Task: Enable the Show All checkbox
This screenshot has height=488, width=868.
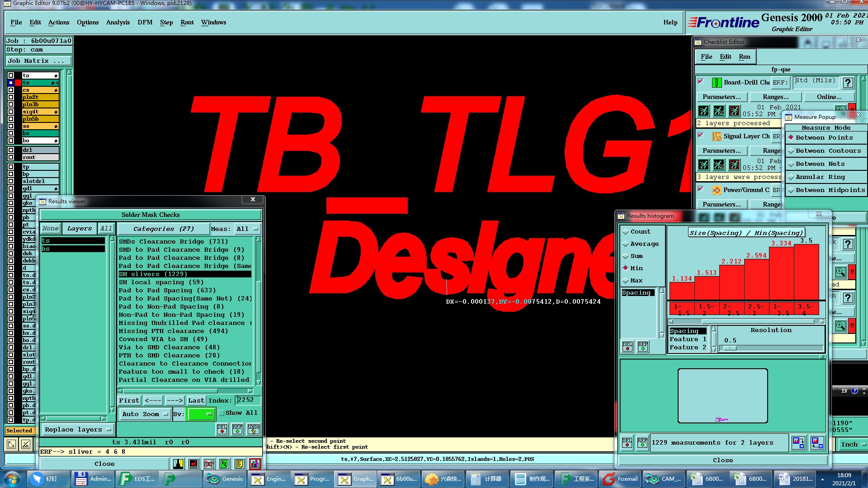Action: pyautogui.click(x=222, y=413)
